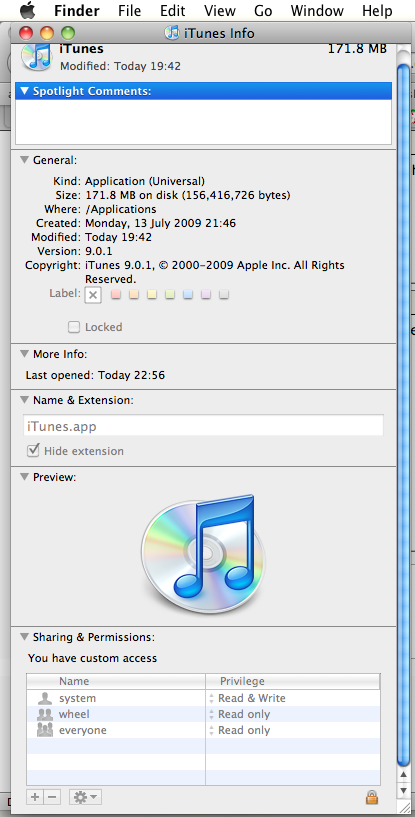Change system's Read & Write privilege
Image resolution: width=415 pixels, height=817 pixels.
point(248,698)
